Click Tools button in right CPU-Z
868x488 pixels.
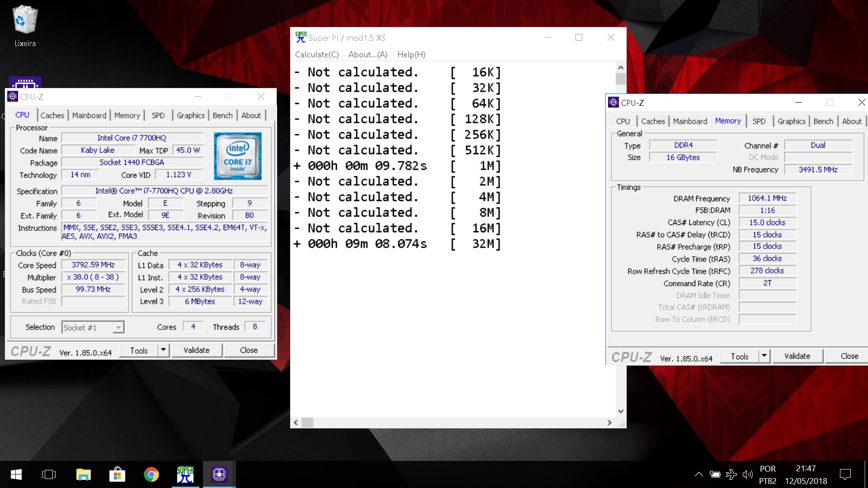coord(740,356)
